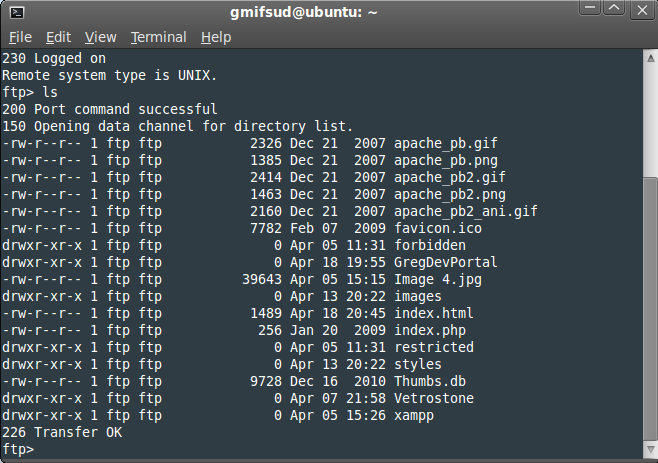
Task: Click the apache_pb.png file name
Action: [x=446, y=160]
